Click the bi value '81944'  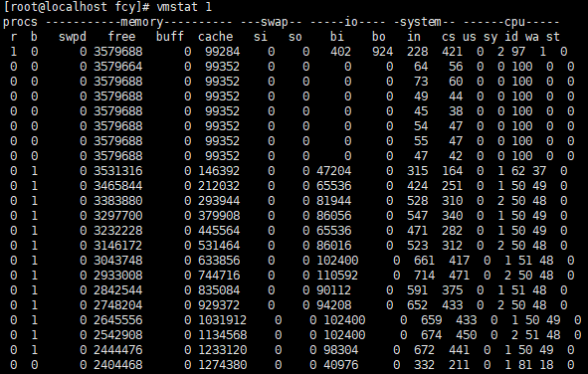333,201
